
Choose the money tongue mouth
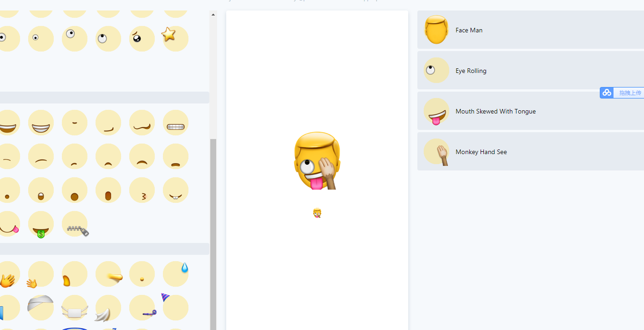[41, 224]
